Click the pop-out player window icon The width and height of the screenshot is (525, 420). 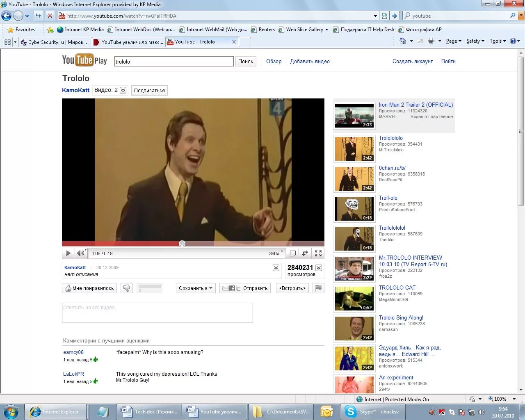click(292, 253)
